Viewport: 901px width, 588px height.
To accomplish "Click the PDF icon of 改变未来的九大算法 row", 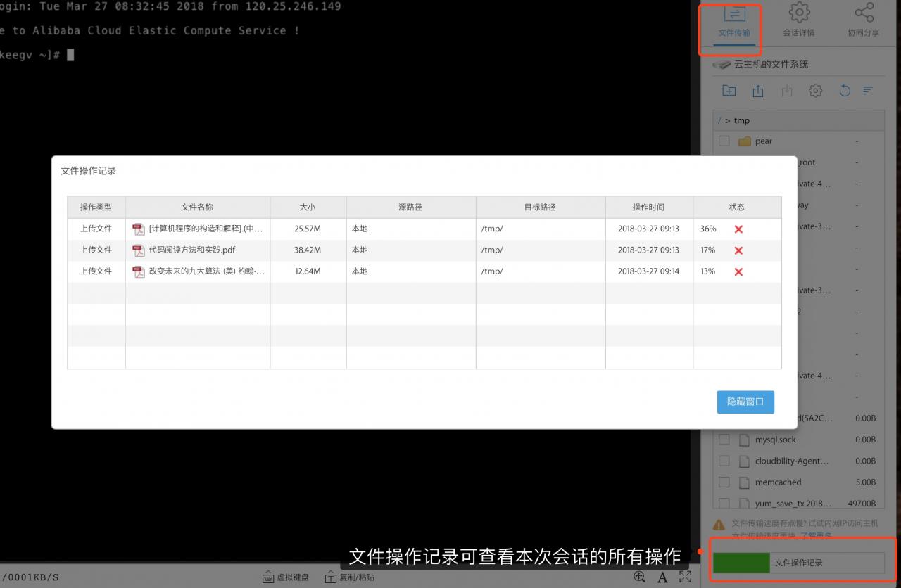I will coord(139,271).
